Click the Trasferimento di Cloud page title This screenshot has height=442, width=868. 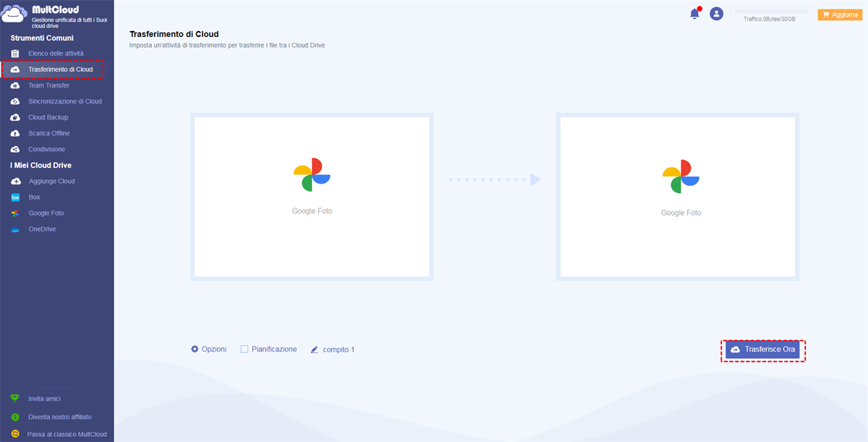pos(174,34)
